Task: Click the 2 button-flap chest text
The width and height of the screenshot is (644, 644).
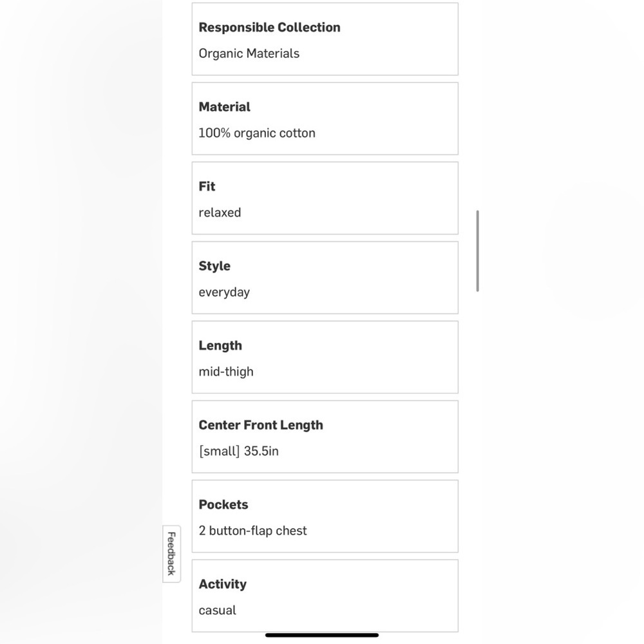Action: [252, 531]
